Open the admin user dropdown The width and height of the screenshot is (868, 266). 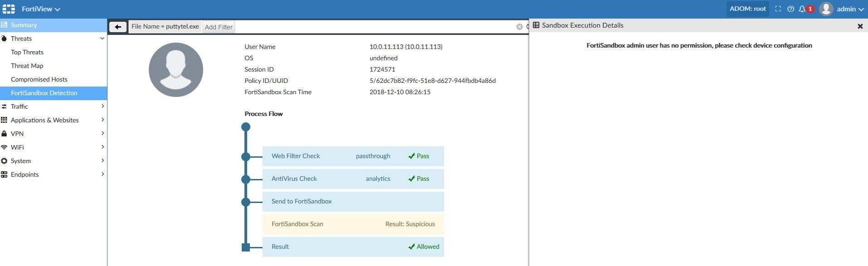coord(850,9)
